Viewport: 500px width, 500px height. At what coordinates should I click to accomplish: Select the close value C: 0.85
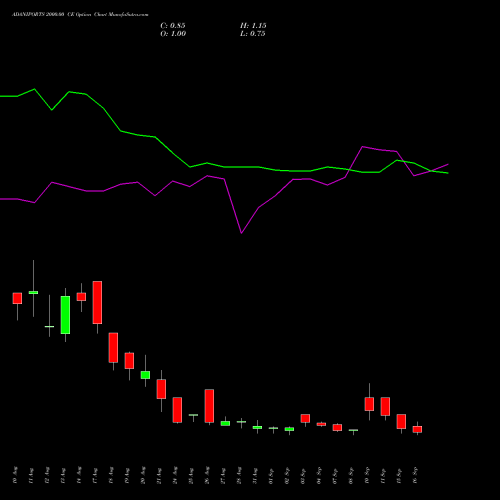click(x=173, y=26)
